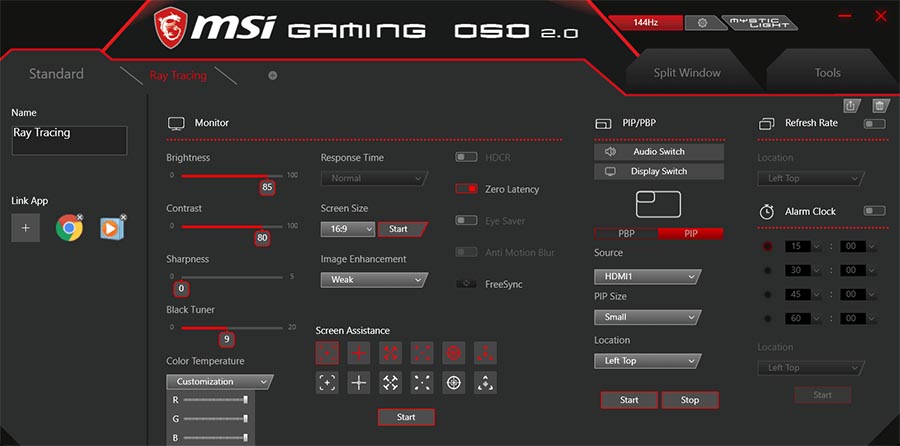Screen dimensions: 900x446
Task: Click the Display Switch button
Action: [x=659, y=171]
